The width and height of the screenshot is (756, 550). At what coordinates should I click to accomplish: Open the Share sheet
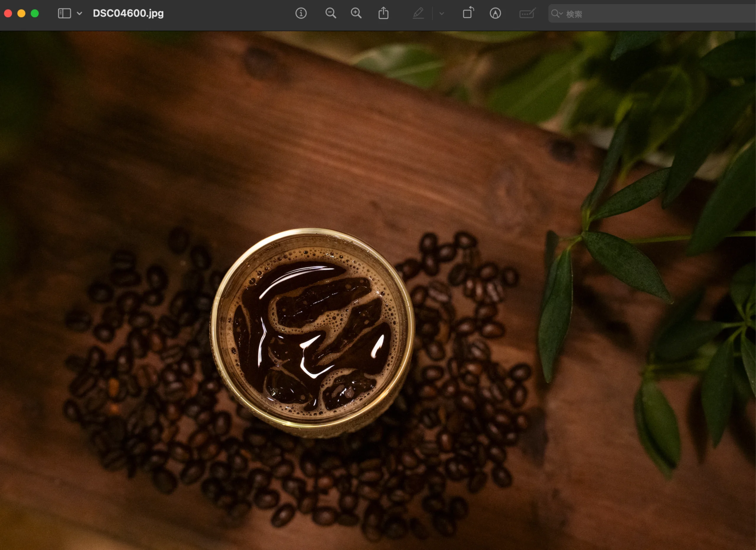point(384,13)
